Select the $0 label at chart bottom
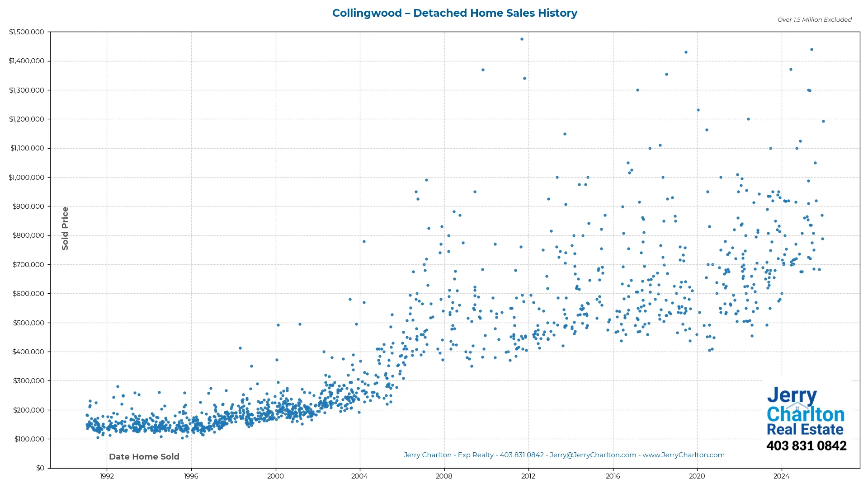The width and height of the screenshot is (868, 488). (40, 468)
